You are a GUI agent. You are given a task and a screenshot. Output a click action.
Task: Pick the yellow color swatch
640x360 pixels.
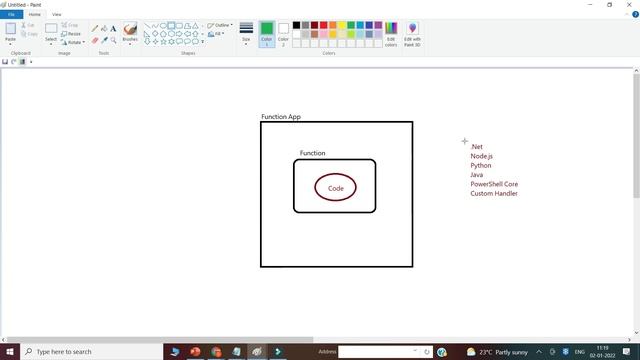342,25
